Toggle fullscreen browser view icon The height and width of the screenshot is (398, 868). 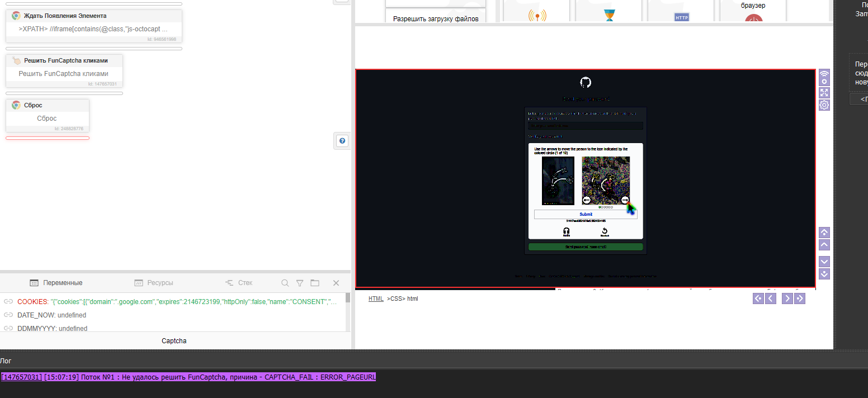[824, 92]
